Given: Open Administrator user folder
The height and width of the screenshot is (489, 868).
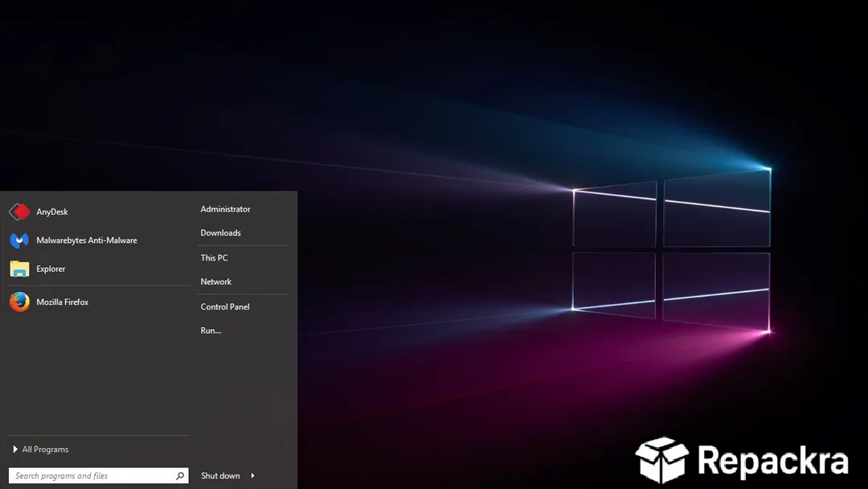Looking at the screenshot, I should [225, 209].
